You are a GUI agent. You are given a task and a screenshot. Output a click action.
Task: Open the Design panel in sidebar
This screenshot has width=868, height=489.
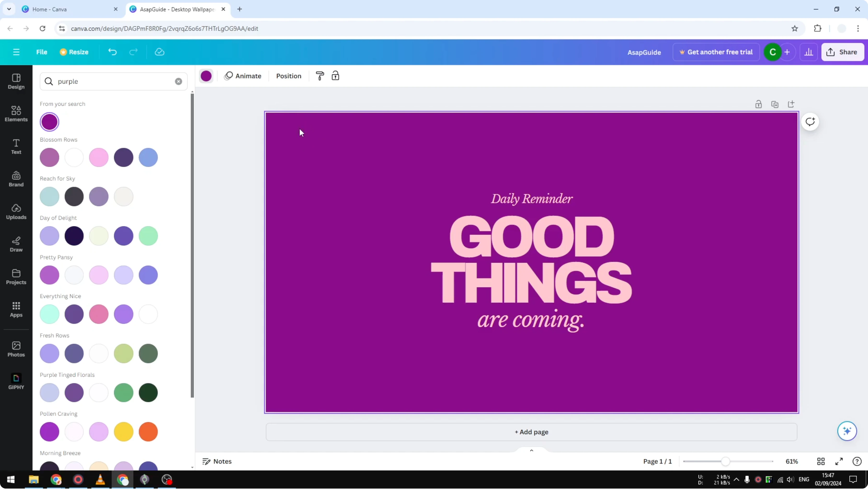click(x=16, y=81)
